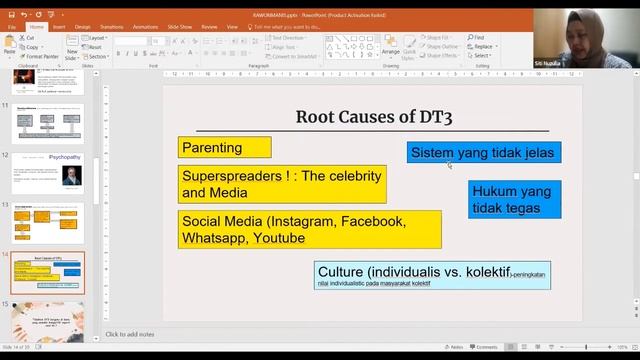Screen dimensions: 640x360
Task: Open the Review ribbon tab
Action: click(209, 27)
